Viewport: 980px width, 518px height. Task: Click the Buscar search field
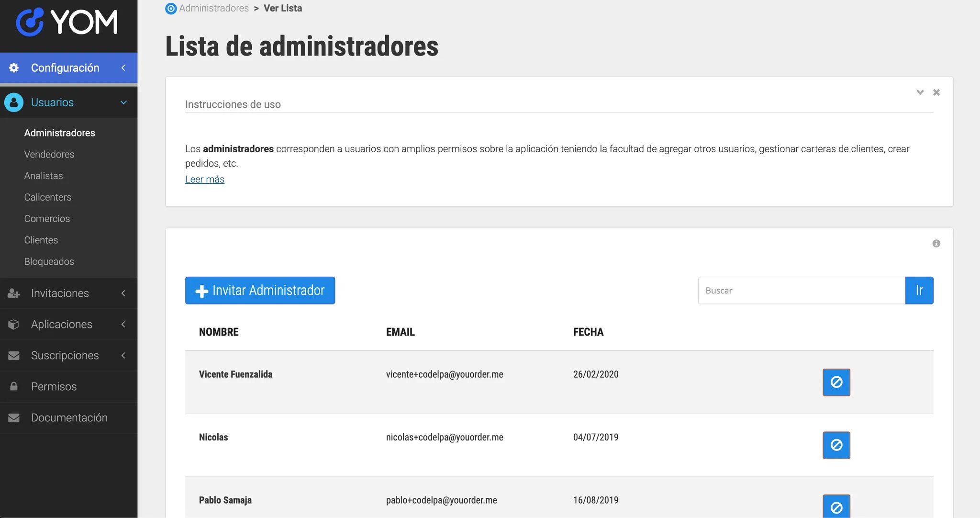tap(801, 290)
